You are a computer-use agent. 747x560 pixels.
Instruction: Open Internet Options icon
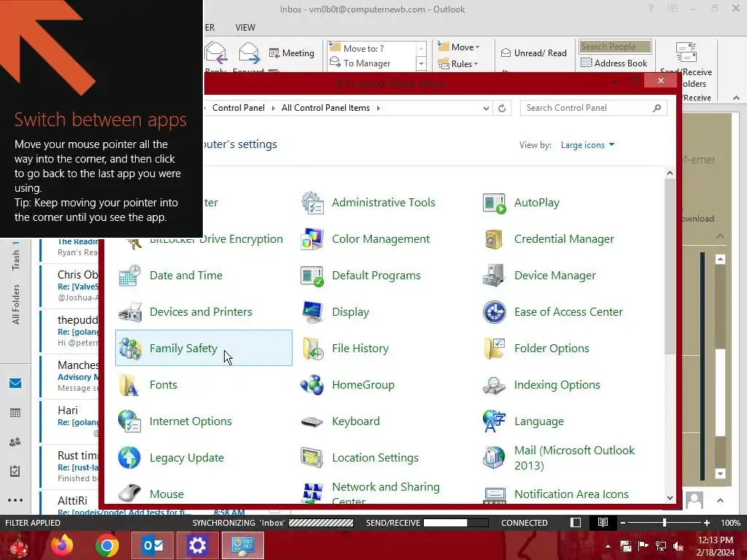click(x=130, y=421)
